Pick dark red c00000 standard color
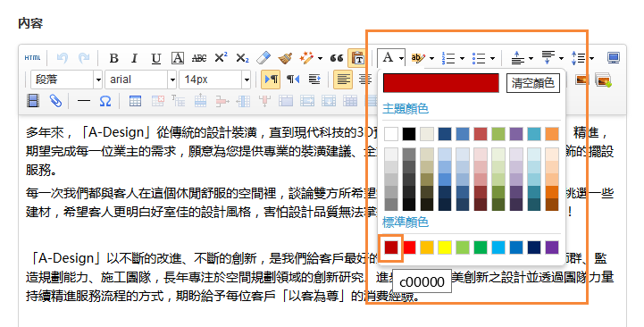The image size is (644, 327). pyautogui.click(x=391, y=247)
